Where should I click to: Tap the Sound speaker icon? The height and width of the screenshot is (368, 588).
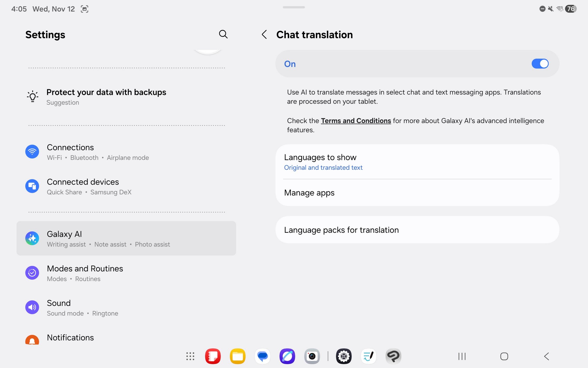32,307
